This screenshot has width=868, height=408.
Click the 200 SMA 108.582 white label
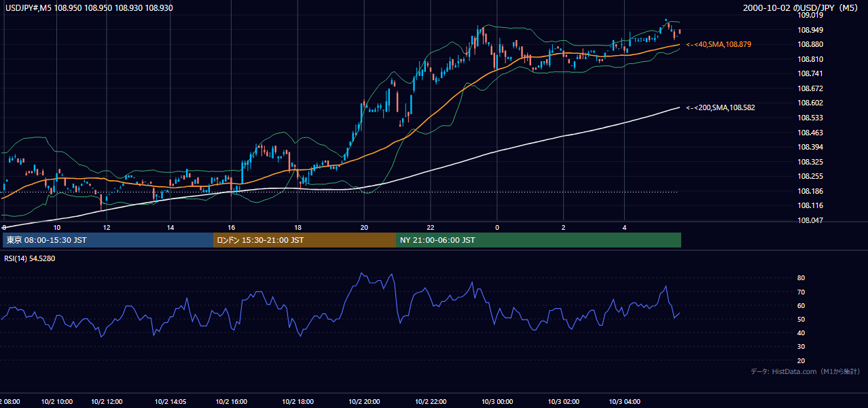pyautogui.click(x=721, y=107)
